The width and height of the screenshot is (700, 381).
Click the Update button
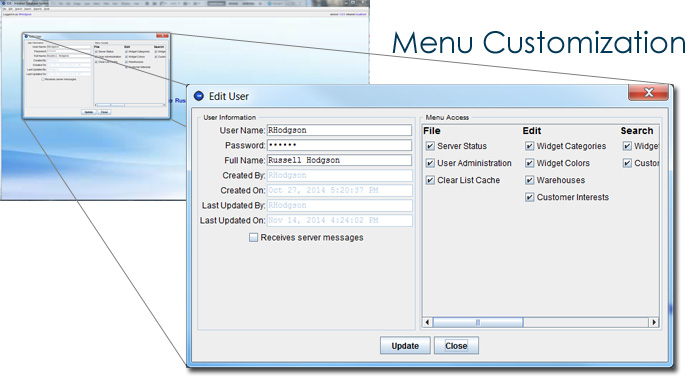click(405, 346)
